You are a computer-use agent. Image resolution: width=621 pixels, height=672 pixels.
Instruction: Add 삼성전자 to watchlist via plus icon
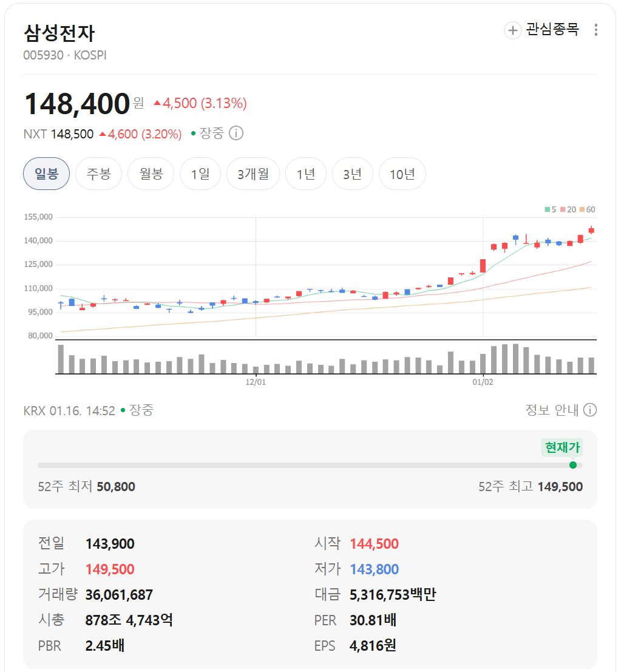coord(513,29)
